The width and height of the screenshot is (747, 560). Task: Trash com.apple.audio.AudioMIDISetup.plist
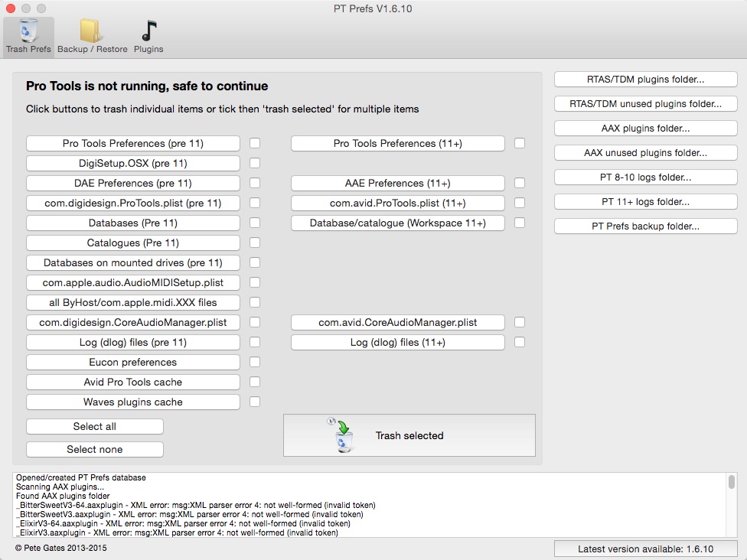pos(133,283)
